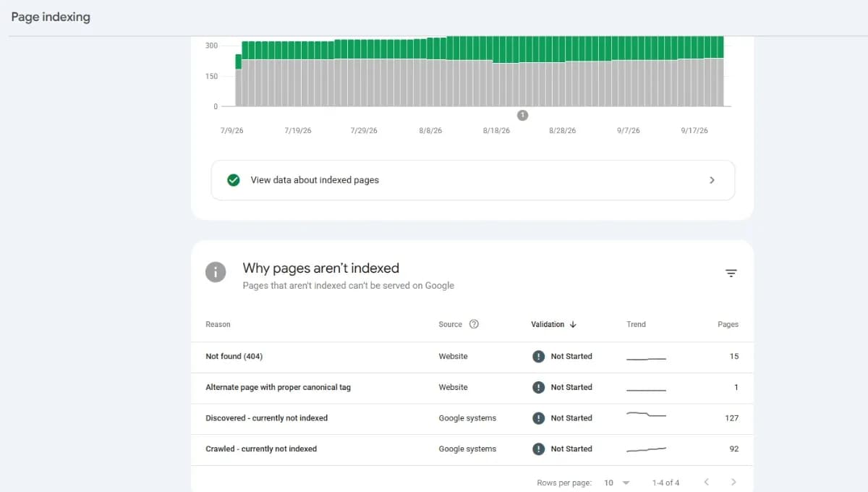Click the trend sparkline for Discovered row
Viewport: 868px width, 492px height.
646,415
